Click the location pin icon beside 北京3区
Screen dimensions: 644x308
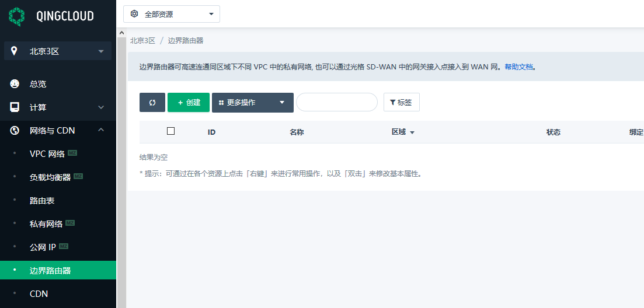[x=15, y=51]
